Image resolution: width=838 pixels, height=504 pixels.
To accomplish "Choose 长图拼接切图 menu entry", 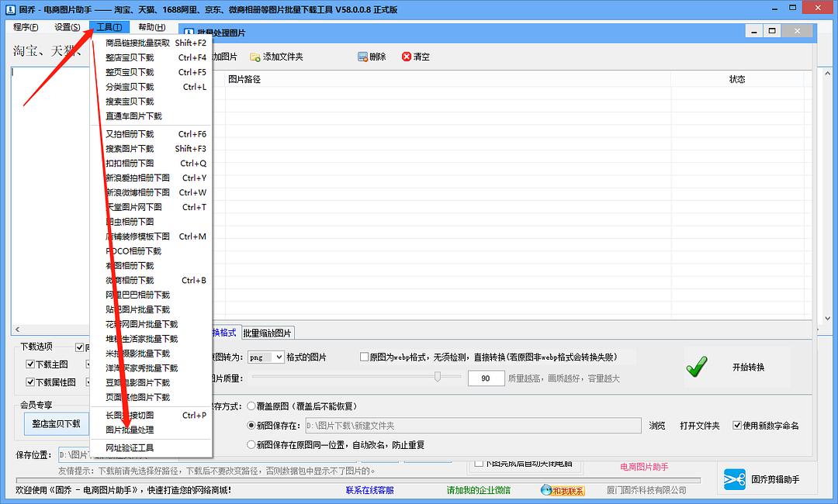I will click(x=152, y=416).
